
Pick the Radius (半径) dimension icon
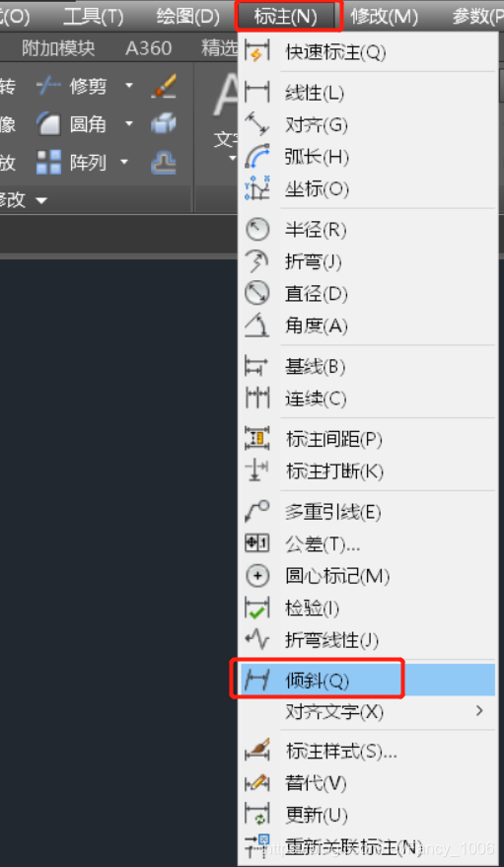(257, 229)
